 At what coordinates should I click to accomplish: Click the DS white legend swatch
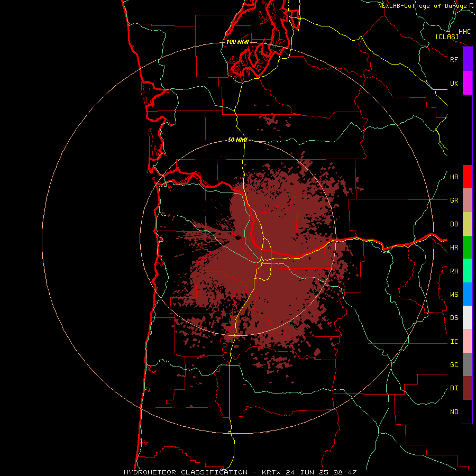pyautogui.click(x=467, y=317)
